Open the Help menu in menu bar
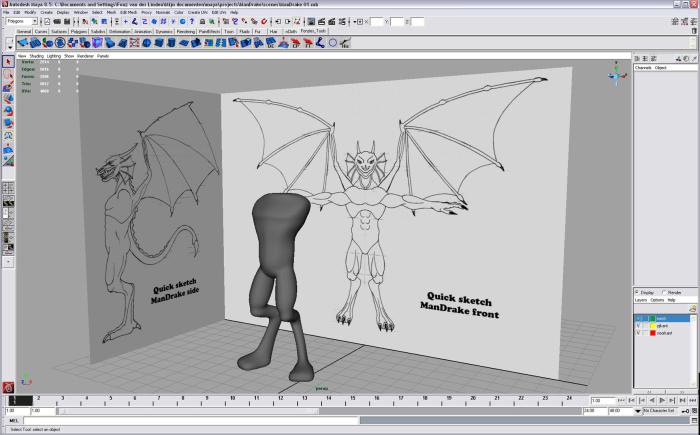The height and width of the screenshot is (435, 700). tap(233, 13)
